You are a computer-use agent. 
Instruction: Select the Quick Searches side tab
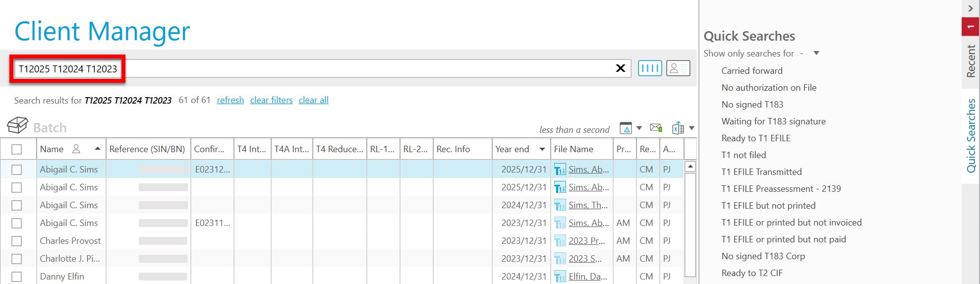click(x=971, y=136)
